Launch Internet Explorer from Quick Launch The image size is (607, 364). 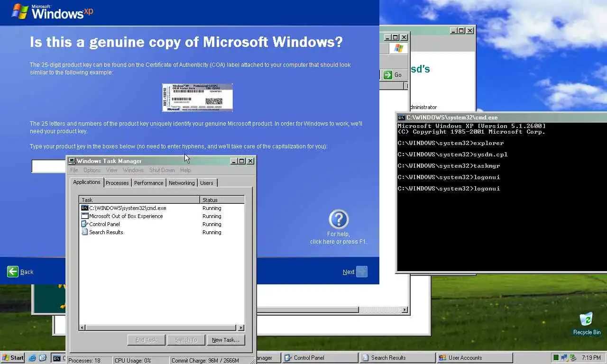(x=32, y=358)
